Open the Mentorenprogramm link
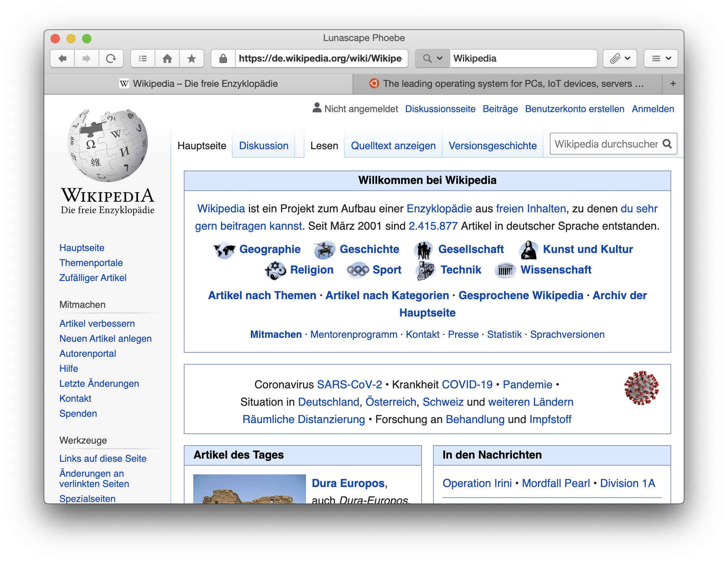728x562 pixels. click(354, 335)
